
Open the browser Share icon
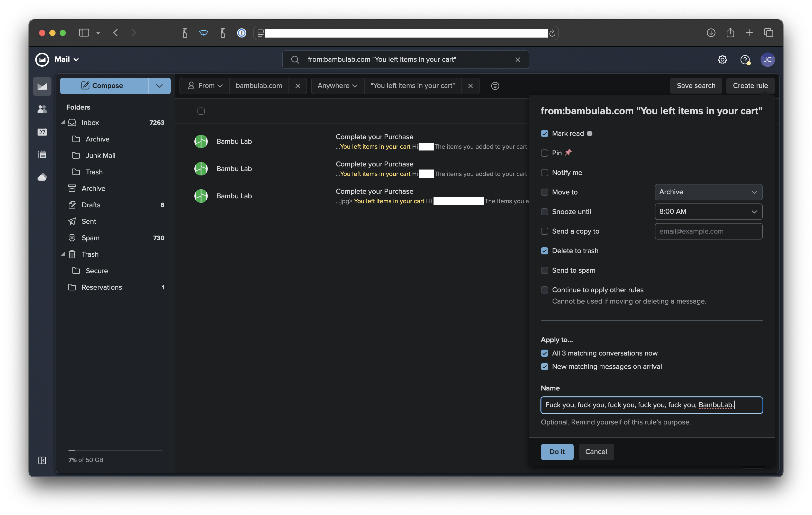730,32
